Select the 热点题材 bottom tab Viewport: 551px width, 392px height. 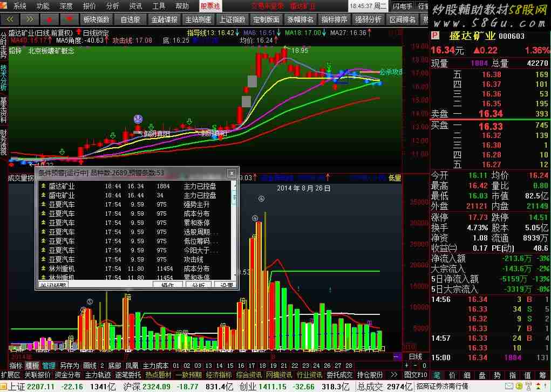pos(158,375)
